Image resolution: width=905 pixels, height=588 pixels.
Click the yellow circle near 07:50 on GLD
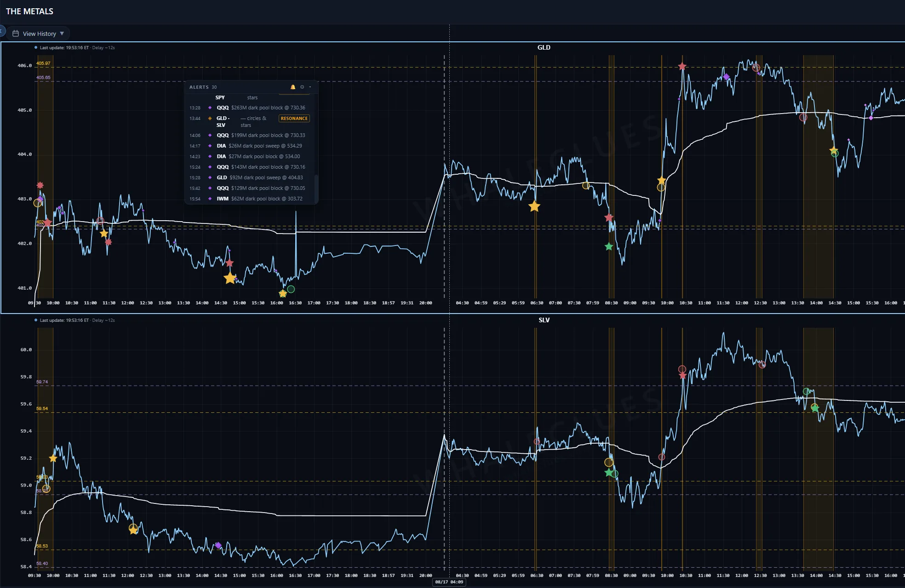point(585,186)
